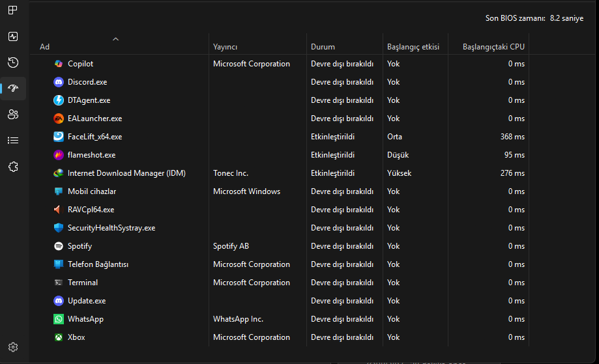Screen dimensions: 599x364
Task: Click the Son BIOS zamanı value
Action: [x=566, y=18]
